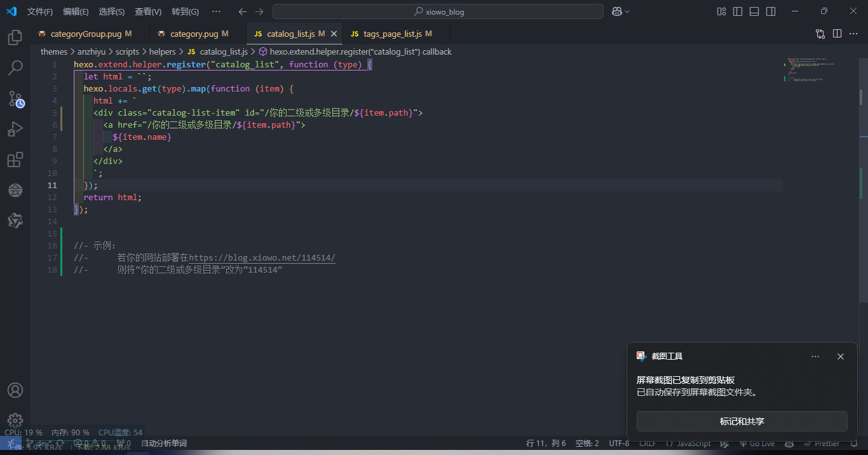Viewport: 868px width, 455px height.
Task: Click the Snipping Tool icon in notification
Action: tap(641, 357)
